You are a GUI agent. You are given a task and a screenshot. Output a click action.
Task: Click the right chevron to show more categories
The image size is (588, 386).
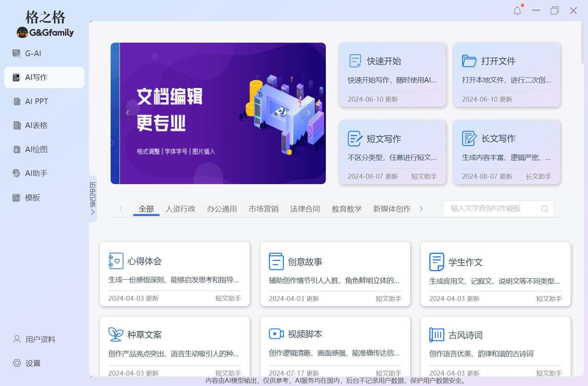(x=421, y=209)
